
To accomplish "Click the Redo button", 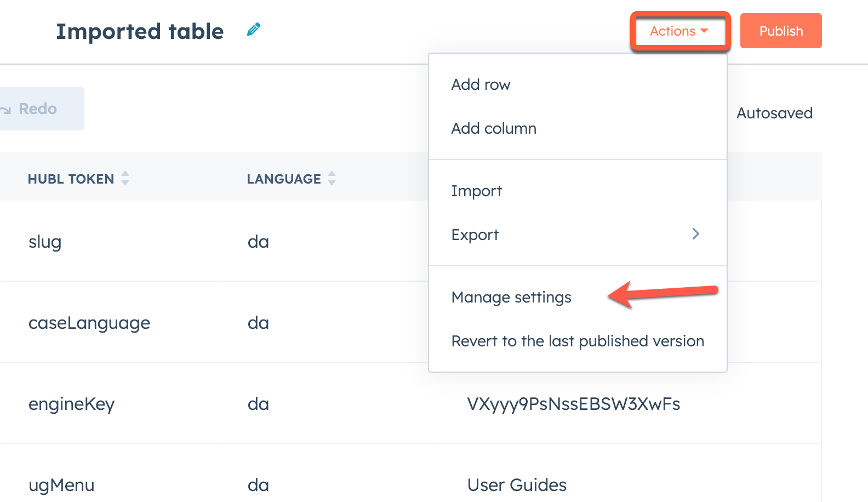I will coord(41,109).
